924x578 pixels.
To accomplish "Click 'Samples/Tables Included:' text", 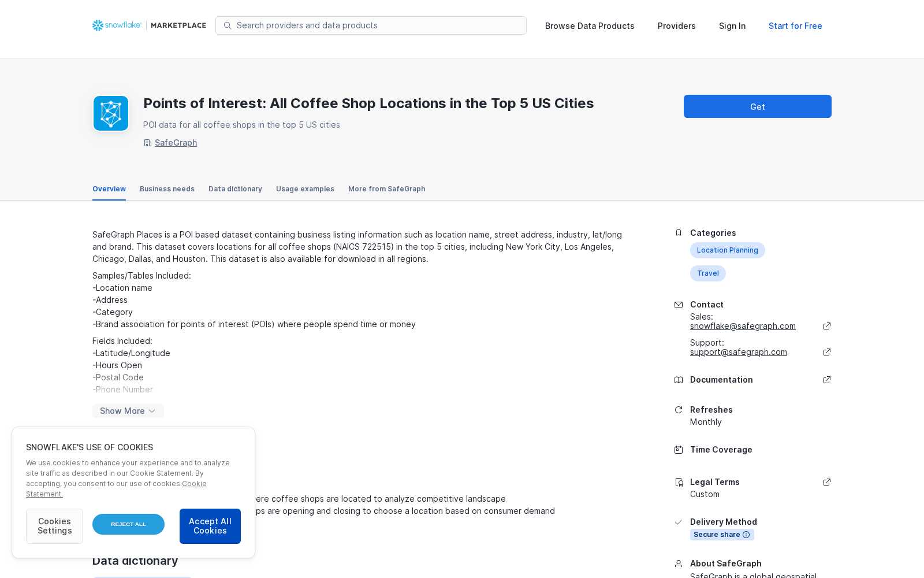I will [141, 276].
